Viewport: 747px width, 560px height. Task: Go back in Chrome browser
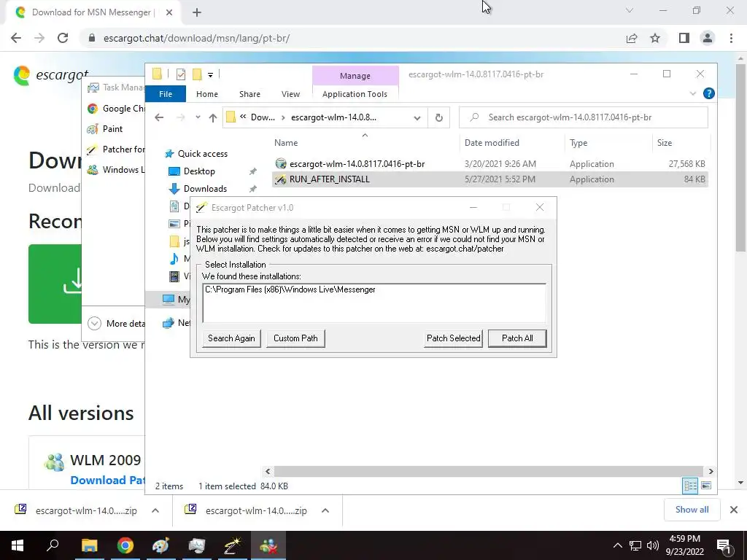(x=16, y=38)
